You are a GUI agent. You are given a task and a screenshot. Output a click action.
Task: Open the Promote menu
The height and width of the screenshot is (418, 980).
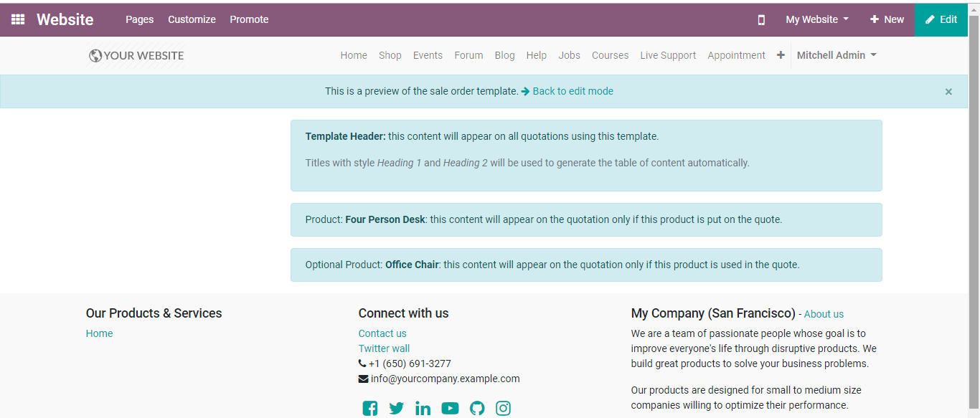pos(249,19)
